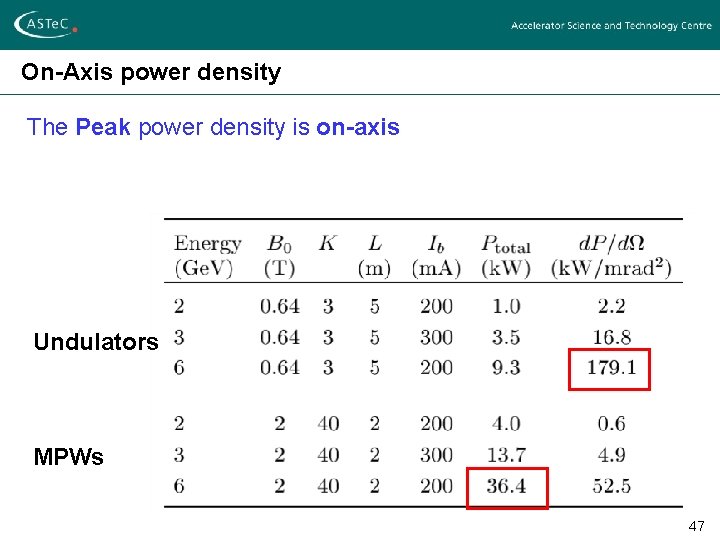Click the slide number '47'
The image size is (720, 540).
(x=697, y=526)
